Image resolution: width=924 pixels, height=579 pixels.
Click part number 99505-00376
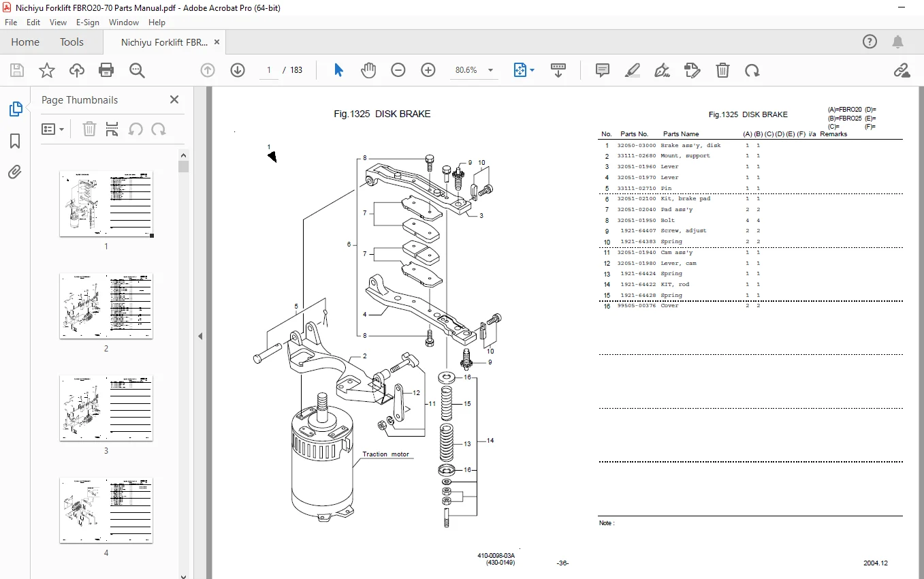(x=637, y=306)
